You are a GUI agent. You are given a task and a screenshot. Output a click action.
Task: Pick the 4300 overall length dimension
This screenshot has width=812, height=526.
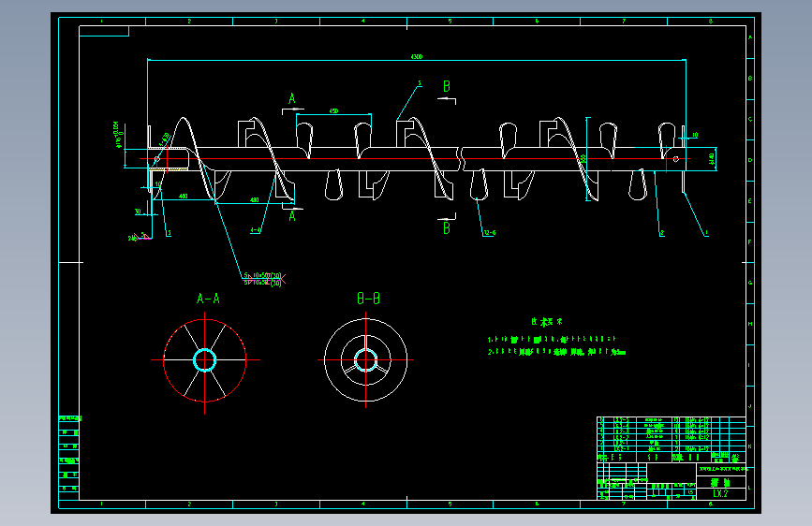(417, 56)
